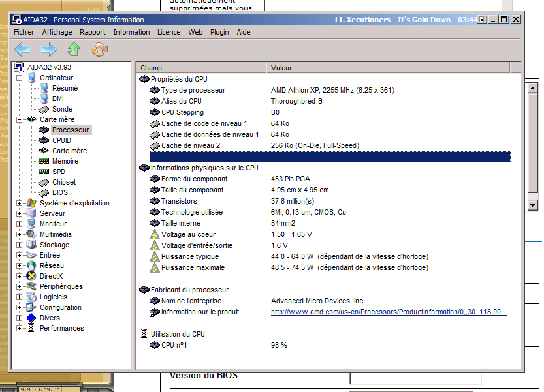Expand the DirectX node

20,277
